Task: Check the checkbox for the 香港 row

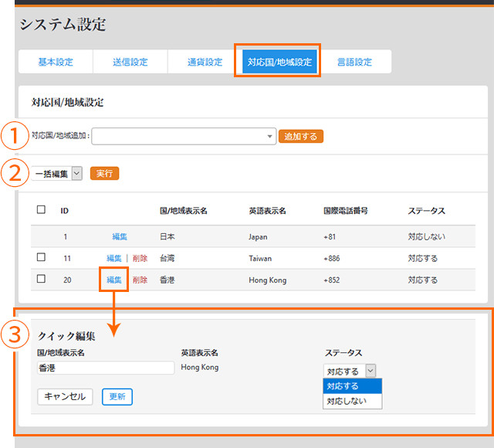Action: pos(42,279)
